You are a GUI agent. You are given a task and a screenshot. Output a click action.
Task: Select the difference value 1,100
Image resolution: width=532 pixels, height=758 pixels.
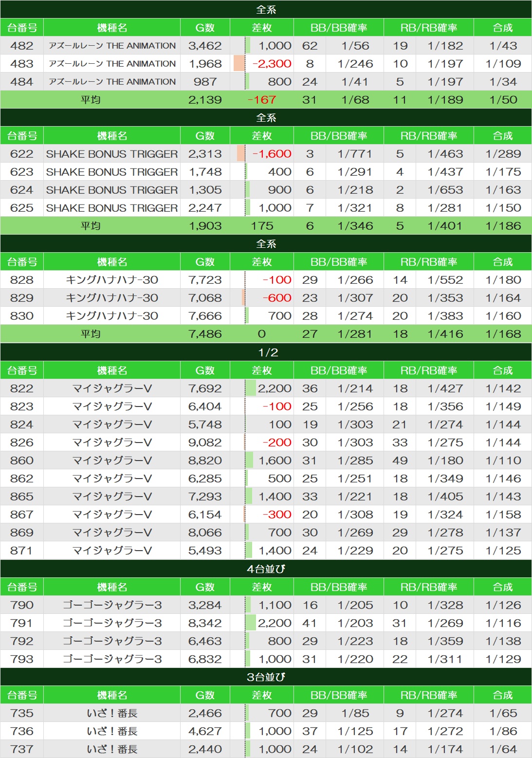point(275,605)
